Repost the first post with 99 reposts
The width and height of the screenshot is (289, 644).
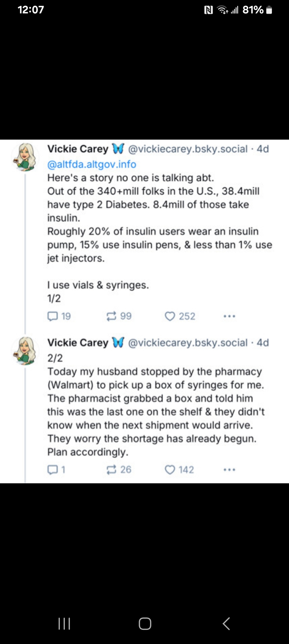click(x=111, y=316)
